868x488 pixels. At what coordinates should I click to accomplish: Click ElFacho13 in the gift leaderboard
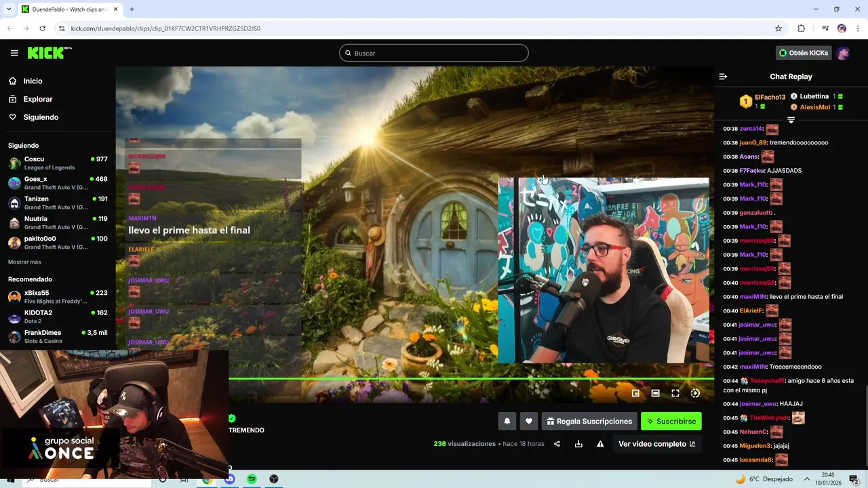[770, 98]
